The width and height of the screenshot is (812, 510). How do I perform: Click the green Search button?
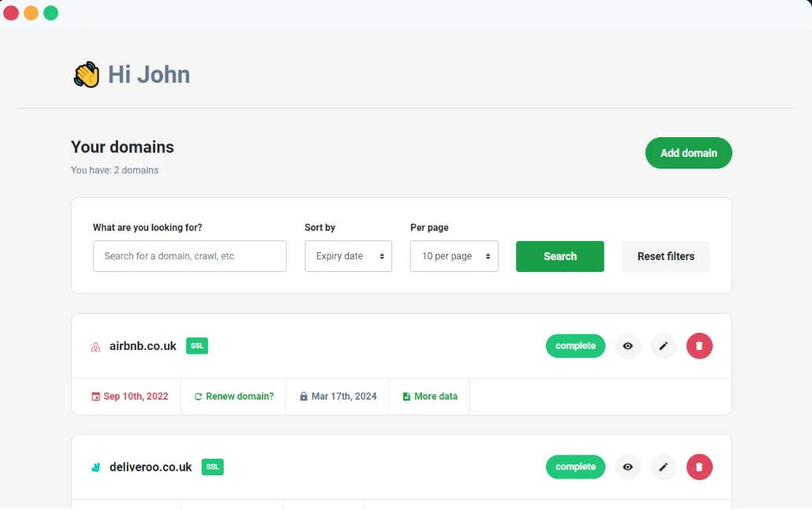(560, 256)
